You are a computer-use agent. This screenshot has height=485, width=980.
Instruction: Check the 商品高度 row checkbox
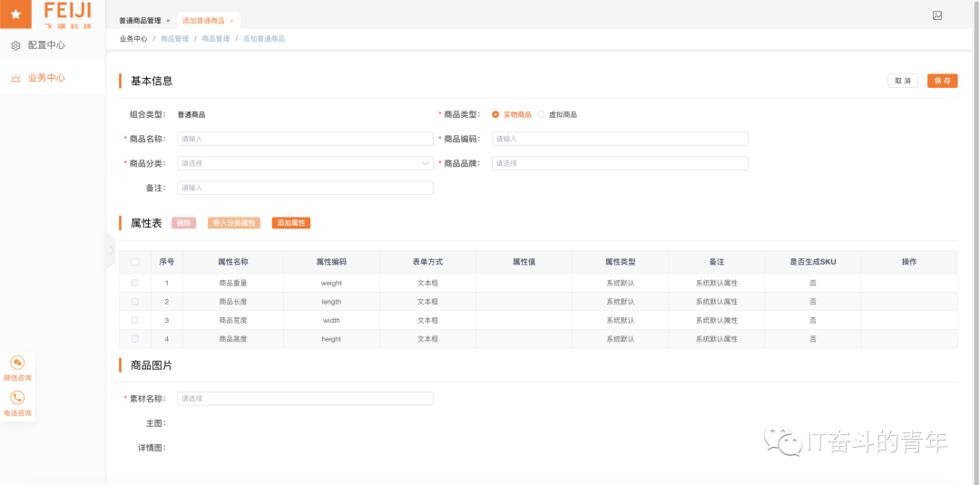pyautogui.click(x=134, y=339)
